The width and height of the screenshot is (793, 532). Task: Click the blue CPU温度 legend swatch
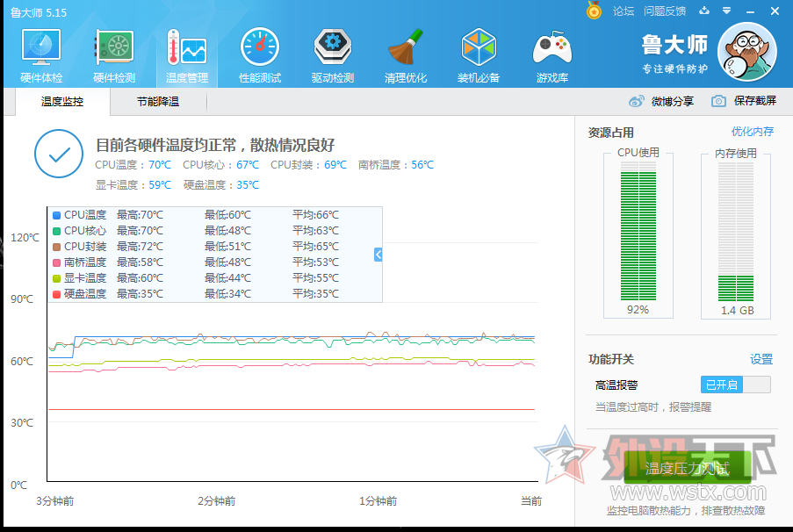click(56, 215)
